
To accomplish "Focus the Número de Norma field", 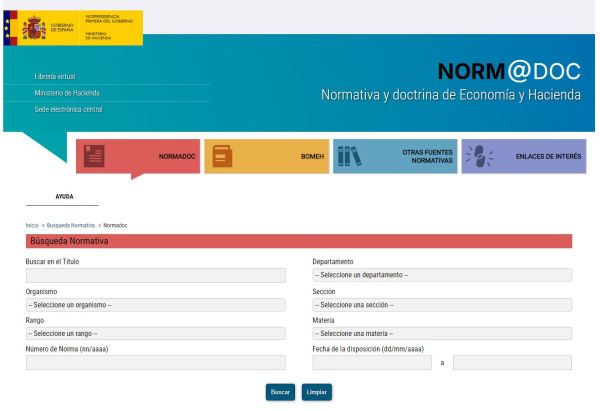I will coord(156,362).
